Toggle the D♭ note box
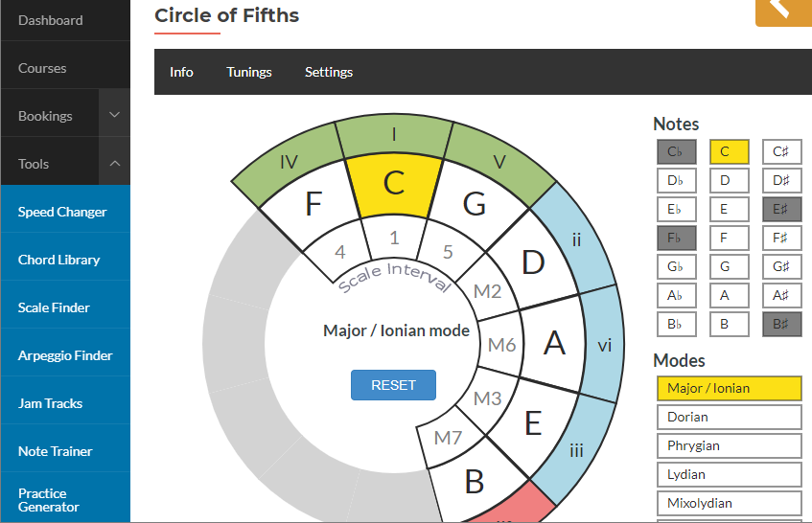 coord(676,180)
